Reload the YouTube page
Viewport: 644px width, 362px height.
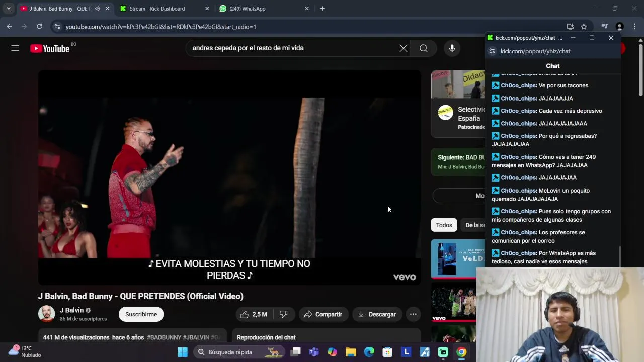pyautogui.click(x=39, y=27)
